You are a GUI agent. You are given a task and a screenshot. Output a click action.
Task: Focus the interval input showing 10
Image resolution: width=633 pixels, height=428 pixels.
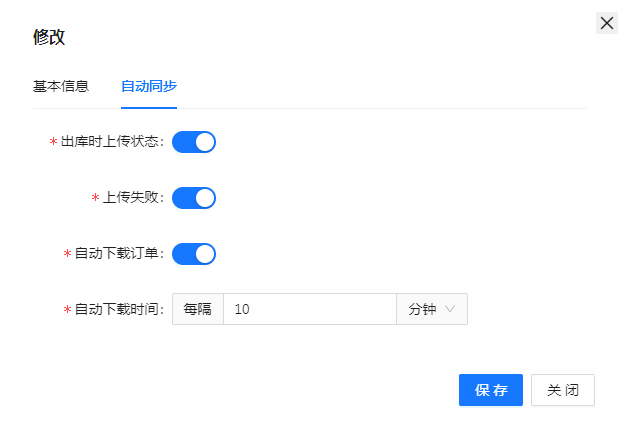309,310
